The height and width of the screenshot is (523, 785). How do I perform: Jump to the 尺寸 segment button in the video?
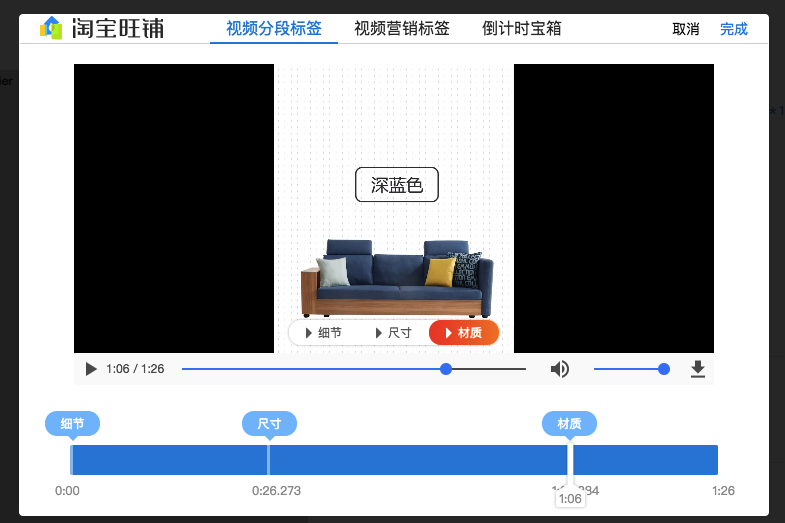(394, 333)
